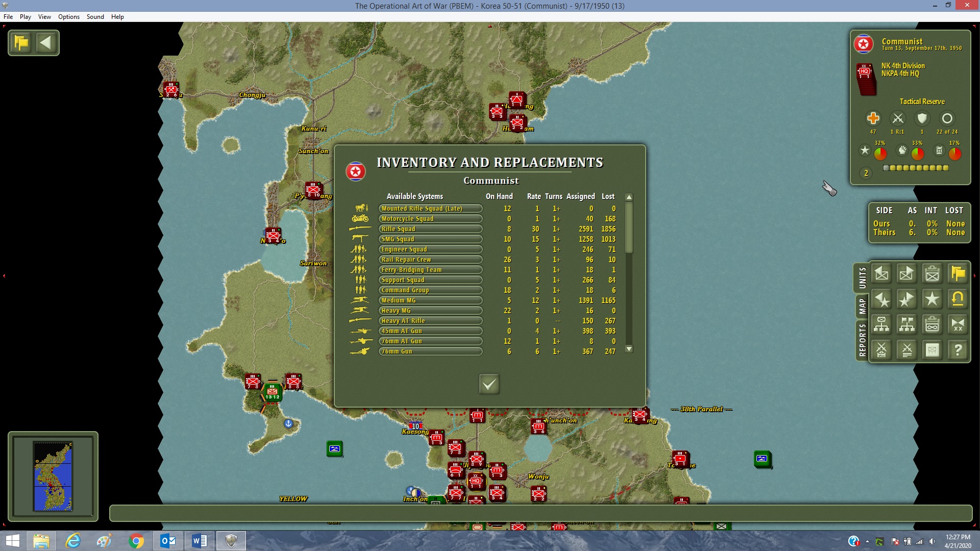Confirm inventory dialog with the checkmark button

[489, 384]
